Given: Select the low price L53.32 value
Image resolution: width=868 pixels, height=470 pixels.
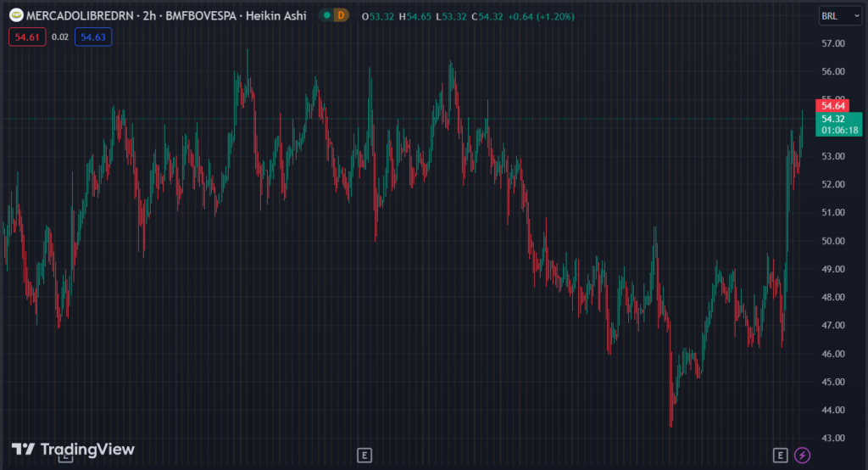Looking at the screenshot, I should pos(451,17).
